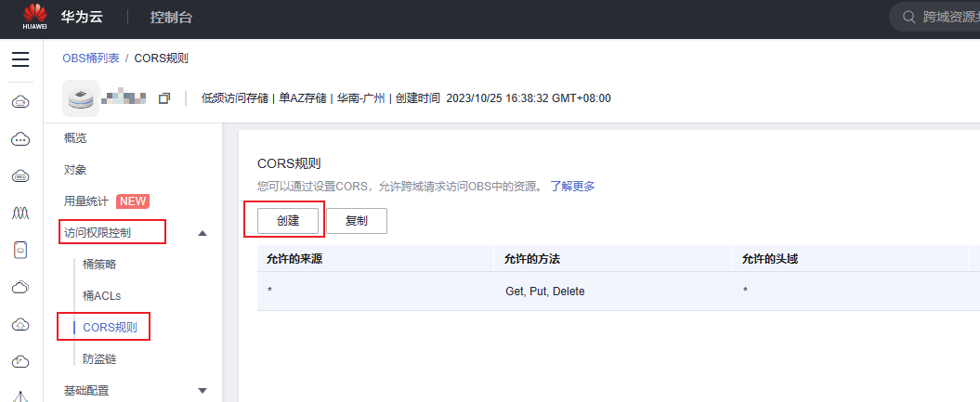Click the second cloud icon with dots

click(x=20, y=139)
